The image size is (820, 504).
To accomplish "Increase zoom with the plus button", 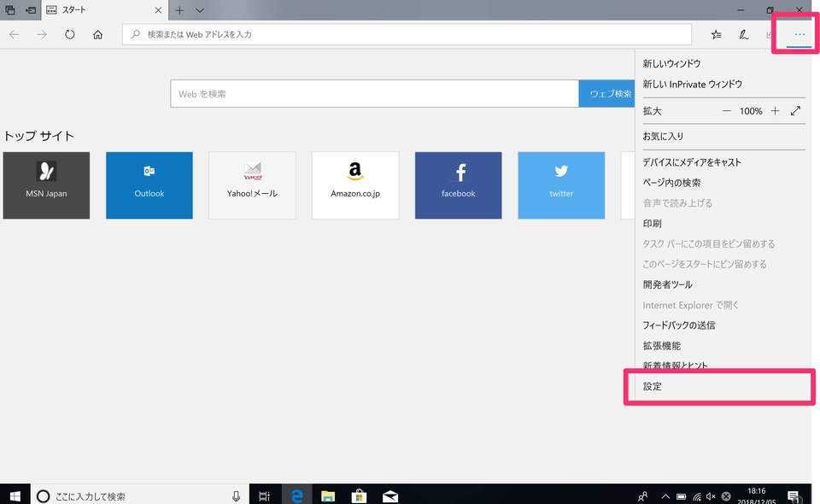I will coord(775,111).
